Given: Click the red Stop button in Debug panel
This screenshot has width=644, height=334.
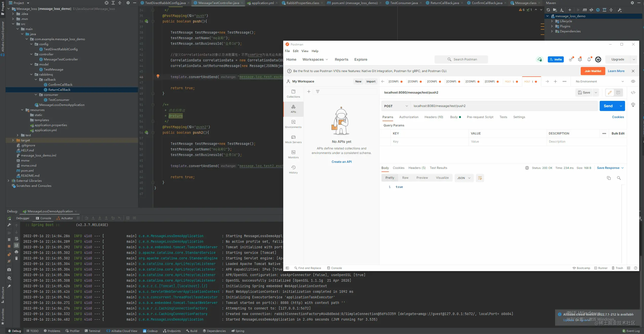Looking at the screenshot, I should click(x=9, y=246).
